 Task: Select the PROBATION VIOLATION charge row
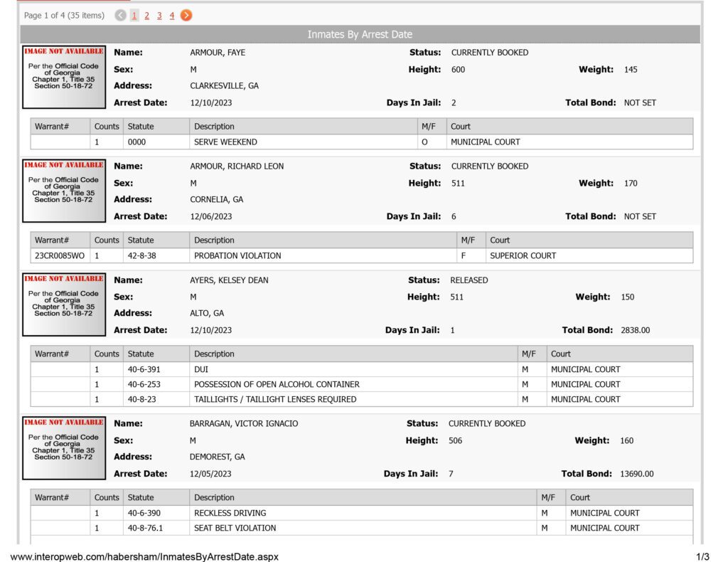pyautogui.click(x=362, y=256)
